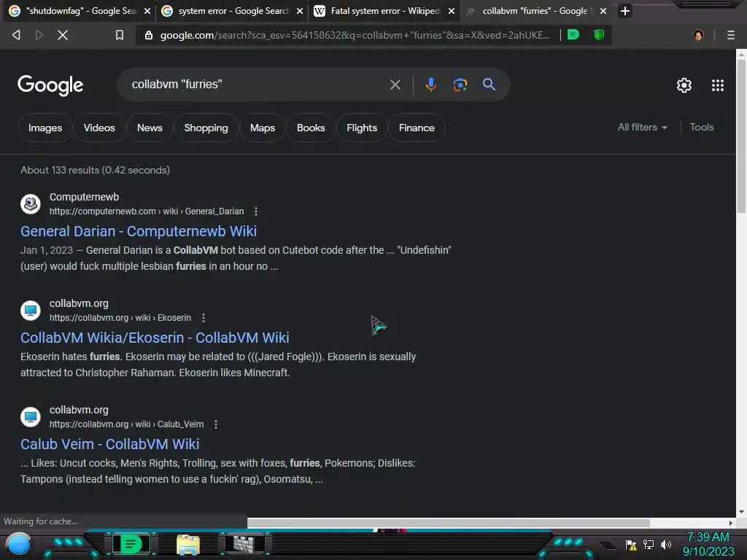Viewport: 747px width, 560px height.
Task: Open the Start orb on taskbar
Action: pos(19,545)
